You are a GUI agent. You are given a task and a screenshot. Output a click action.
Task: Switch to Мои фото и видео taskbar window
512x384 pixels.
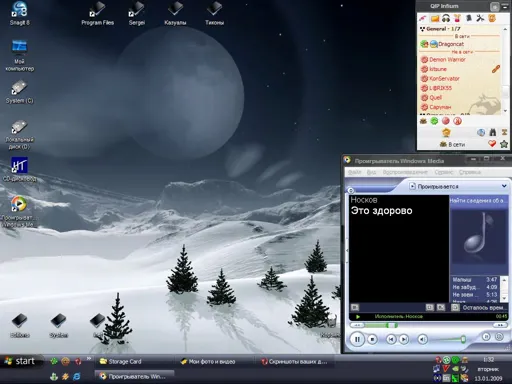coord(213,361)
